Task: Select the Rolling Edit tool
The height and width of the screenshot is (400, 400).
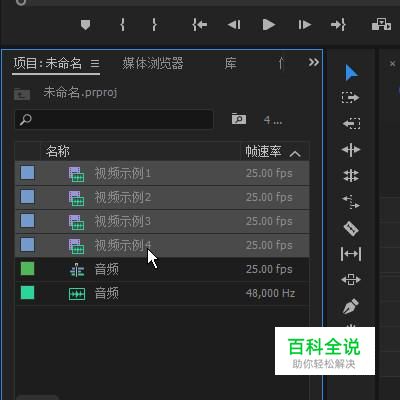Action: point(351,175)
